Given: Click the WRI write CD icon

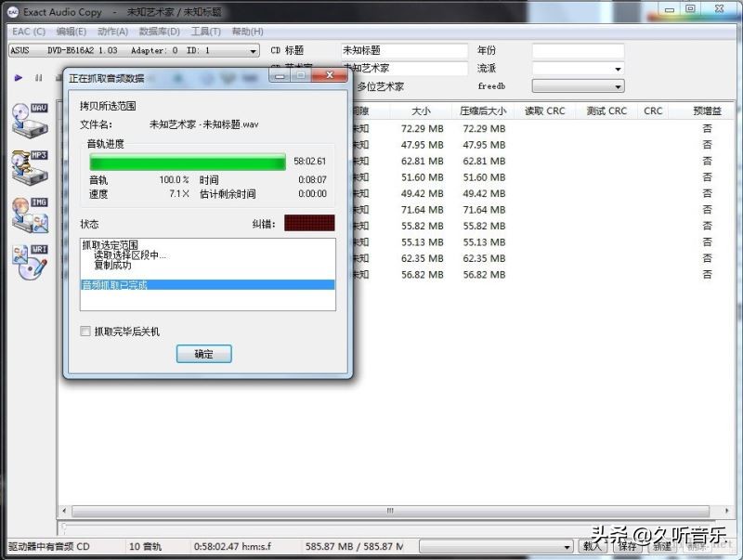Looking at the screenshot, I should 30,262.
